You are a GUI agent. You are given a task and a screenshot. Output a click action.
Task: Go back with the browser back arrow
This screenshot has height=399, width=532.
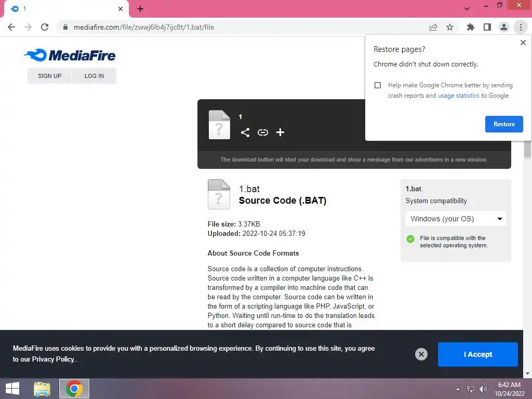coord(11,27)
